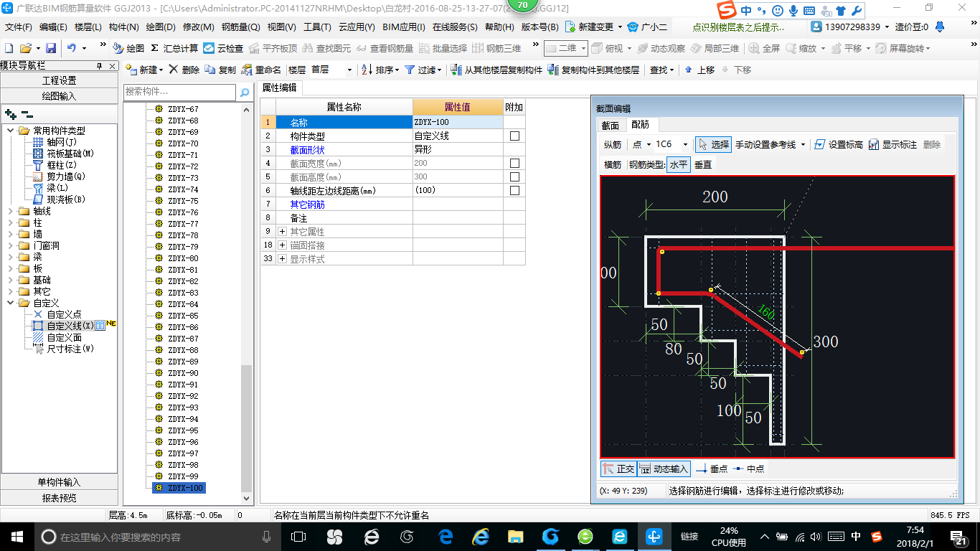
Task: Expand 其它属性 row in property table
Action: pyautogui.click(x=282, y=232)
